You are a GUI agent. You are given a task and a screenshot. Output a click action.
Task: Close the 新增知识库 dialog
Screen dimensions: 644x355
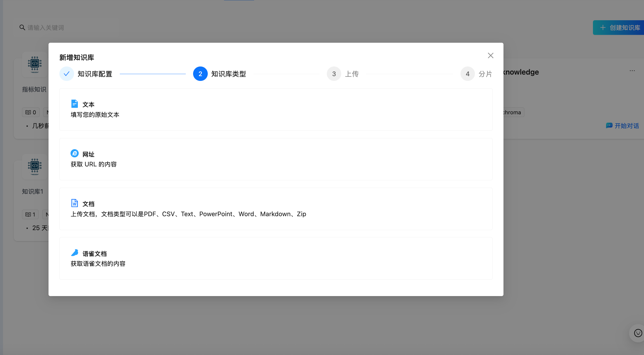click(x=491, y=56)
